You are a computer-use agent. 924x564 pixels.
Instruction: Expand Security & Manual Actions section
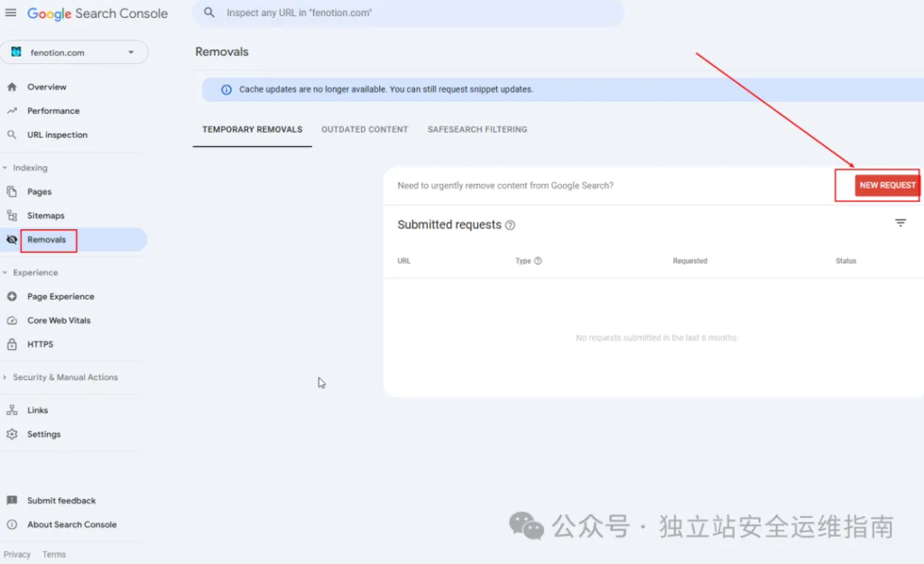[5, 377]
